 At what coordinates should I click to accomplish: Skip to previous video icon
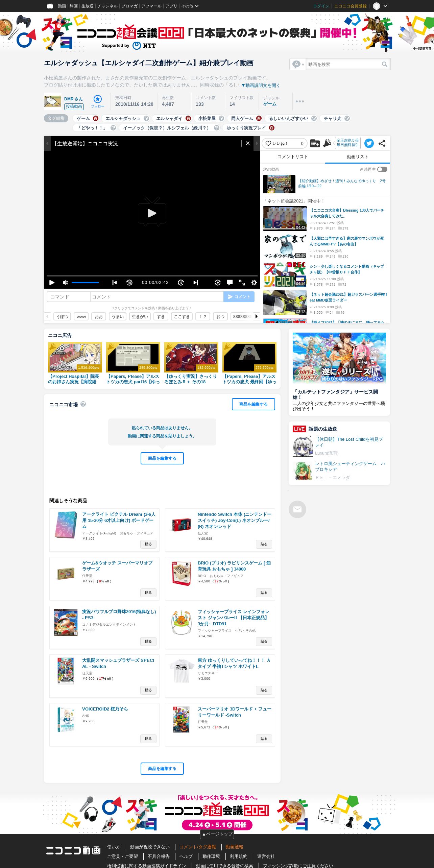pyautogui.click(x=115, y=283)
